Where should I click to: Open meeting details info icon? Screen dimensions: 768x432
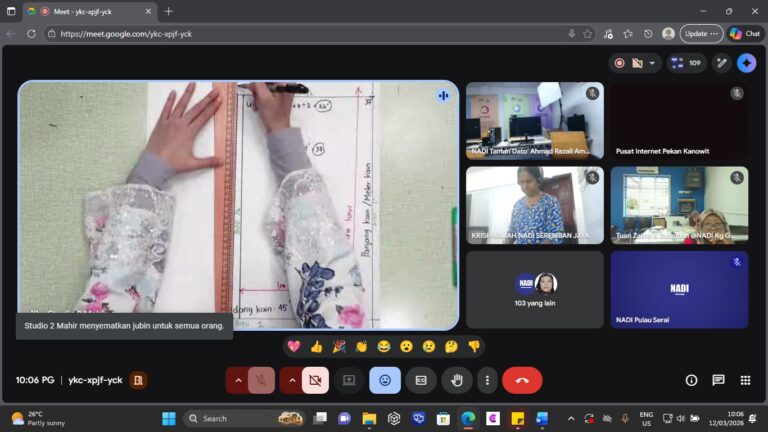tap(691, 380)
